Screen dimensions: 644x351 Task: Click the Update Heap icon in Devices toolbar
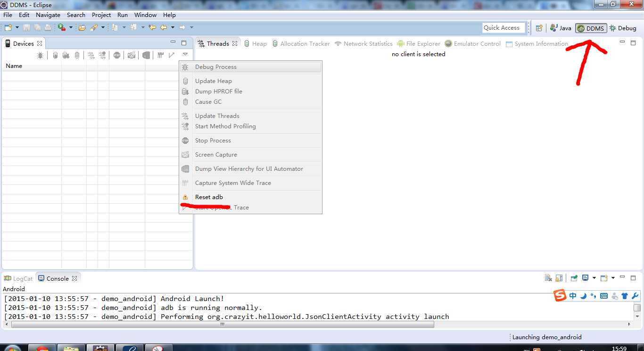pyautogui.click(x=55, y=55)
